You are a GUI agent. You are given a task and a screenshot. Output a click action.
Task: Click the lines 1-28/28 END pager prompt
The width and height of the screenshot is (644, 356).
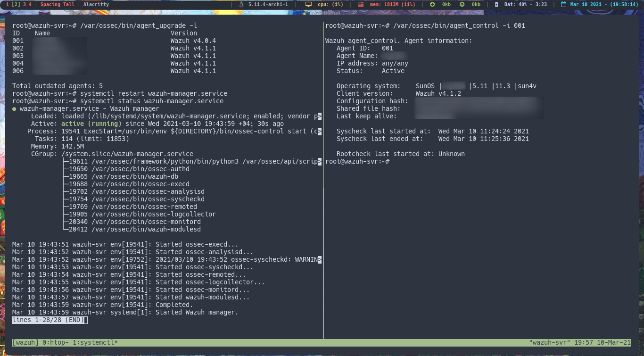(x=49, y=320)
